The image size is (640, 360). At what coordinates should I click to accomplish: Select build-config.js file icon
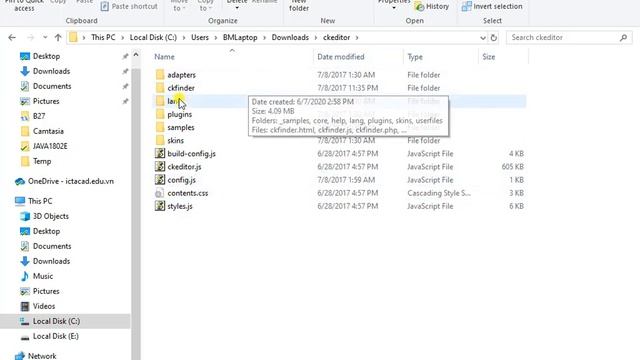pos(160,153)
